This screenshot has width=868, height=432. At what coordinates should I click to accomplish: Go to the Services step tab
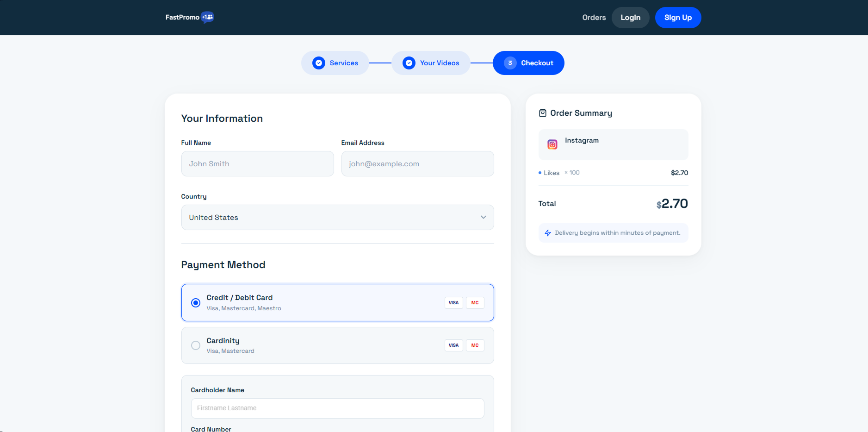tap(335, 63)
